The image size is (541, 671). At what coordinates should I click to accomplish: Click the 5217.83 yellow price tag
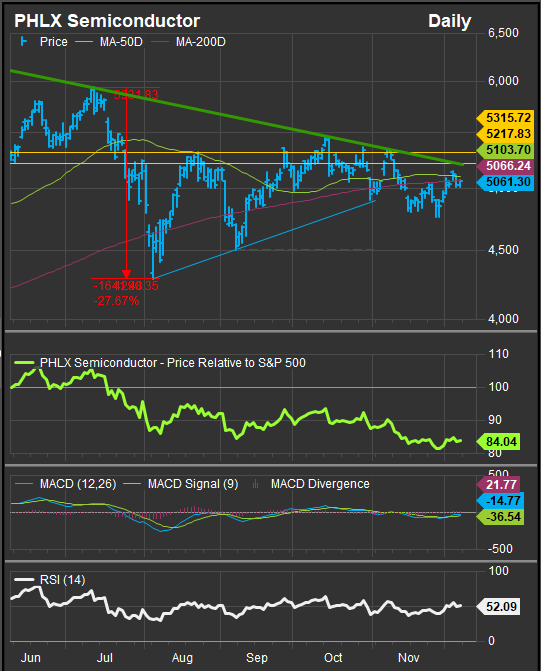tap(505, 134)
